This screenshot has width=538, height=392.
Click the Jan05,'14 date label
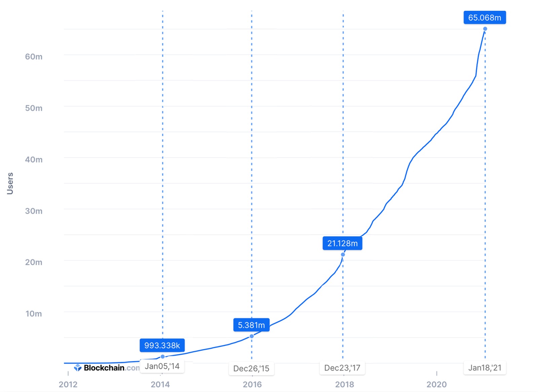point(162,366)
